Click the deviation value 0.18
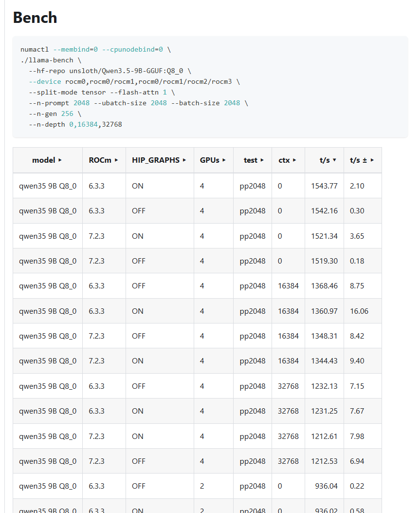This screenshot has width=420, height=513. coord(357,261)
